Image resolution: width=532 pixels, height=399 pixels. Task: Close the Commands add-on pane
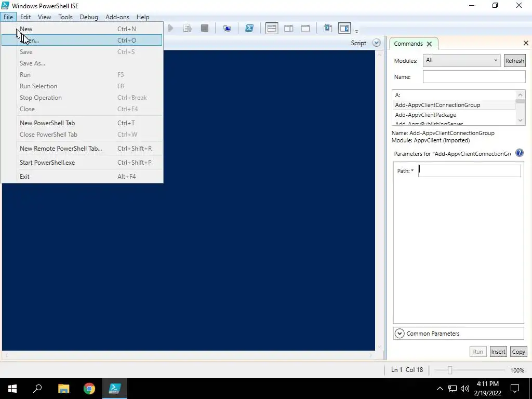click(x=526, y=43)
